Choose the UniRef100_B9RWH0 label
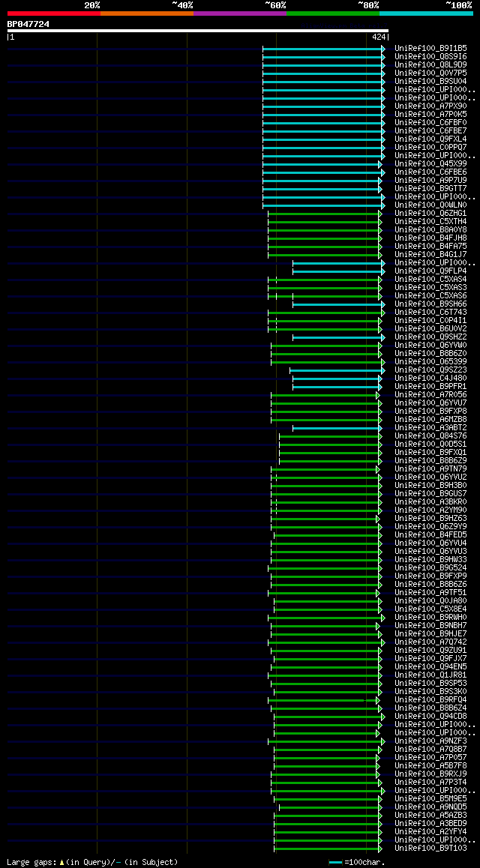The image size is (480, 868). [x=430, y=617]
